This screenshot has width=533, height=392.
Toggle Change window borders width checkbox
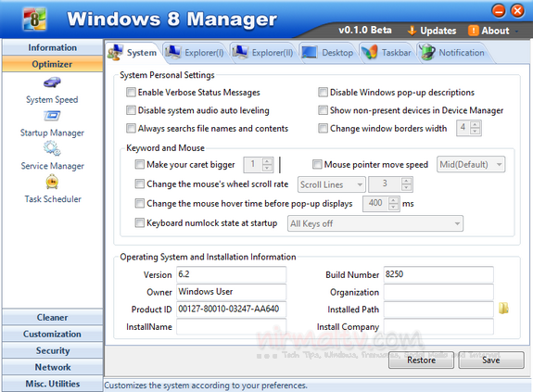click(323, 128)
